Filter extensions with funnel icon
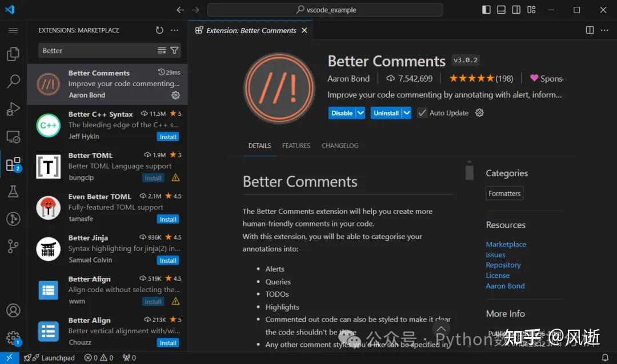This screenshot has height=364, width=617. coord(174,50)
